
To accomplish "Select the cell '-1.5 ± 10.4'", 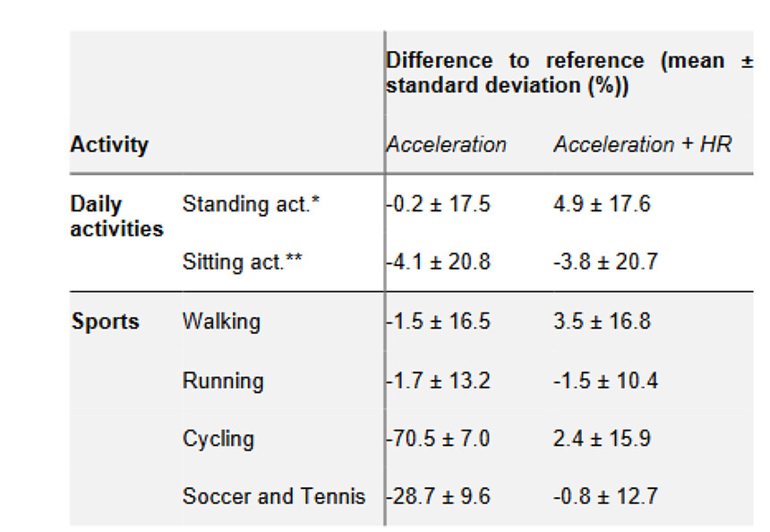I will tap(606, 381).
